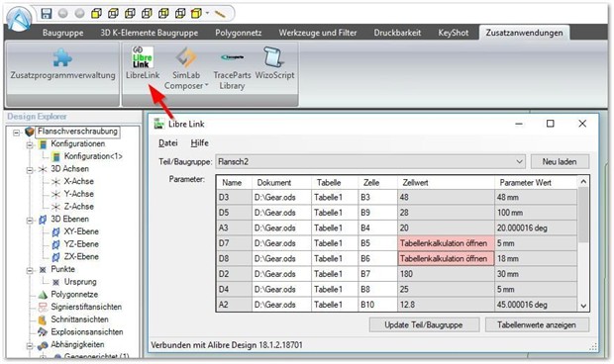614x364 pixels.
Task: Collapse the 3D Achsen tree node
Action: [30, 170]
